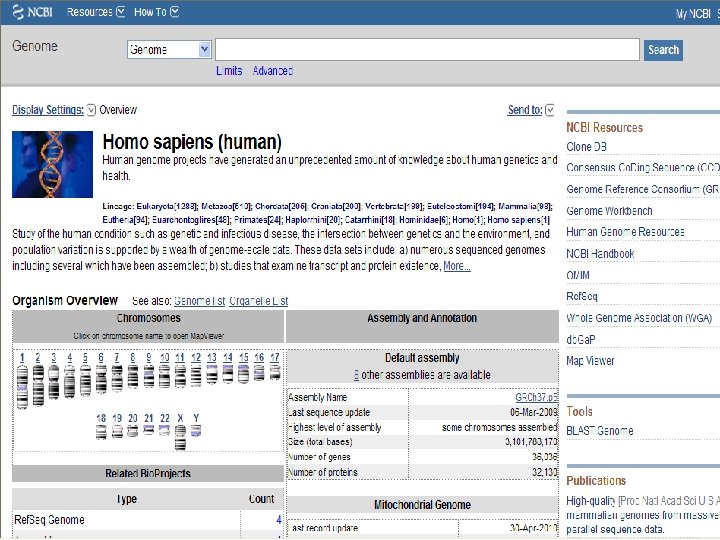Click the NCBI logo

point(32,12)
